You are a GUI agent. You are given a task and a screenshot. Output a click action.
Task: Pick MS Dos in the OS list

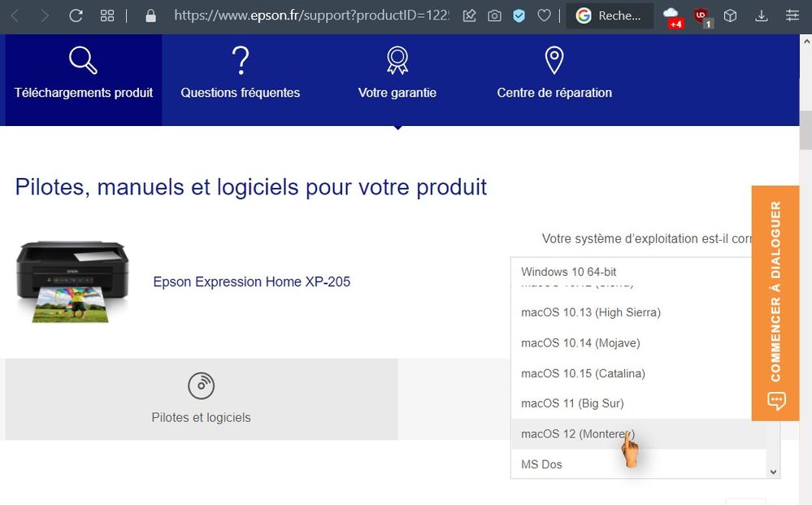tap(541, 464)
